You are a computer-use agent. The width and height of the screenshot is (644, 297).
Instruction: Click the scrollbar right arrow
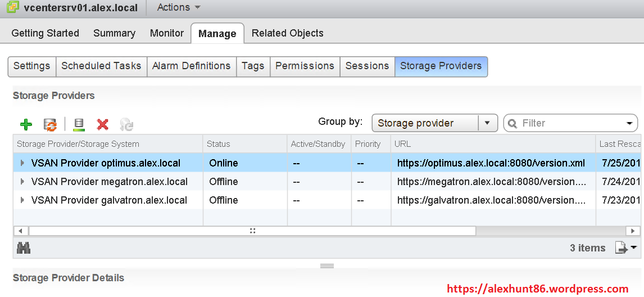(x=633, y=231)
